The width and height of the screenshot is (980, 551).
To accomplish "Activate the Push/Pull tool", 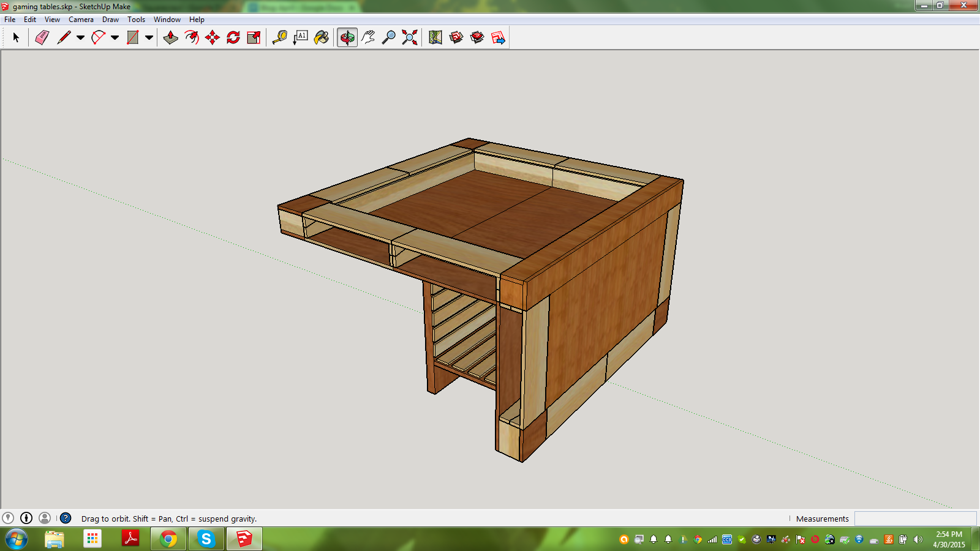I will point(170,38).
